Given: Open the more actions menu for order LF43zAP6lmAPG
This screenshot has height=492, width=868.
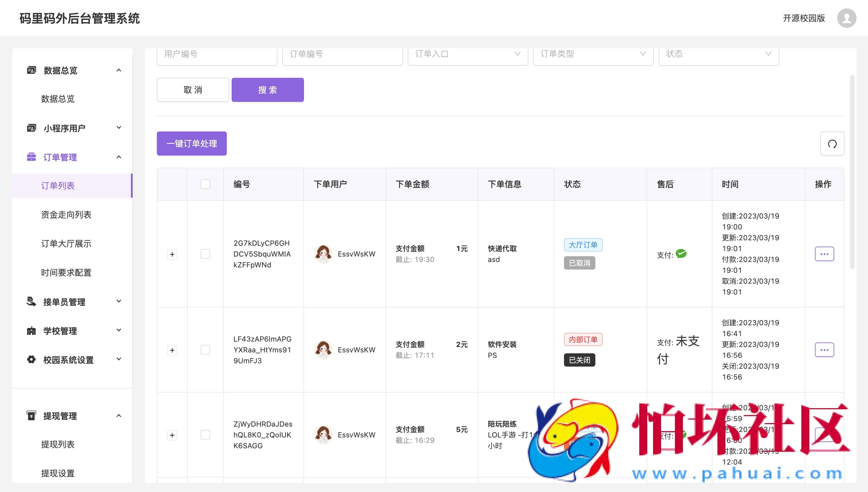Looking at the screenshot, I should coord(824,350).
